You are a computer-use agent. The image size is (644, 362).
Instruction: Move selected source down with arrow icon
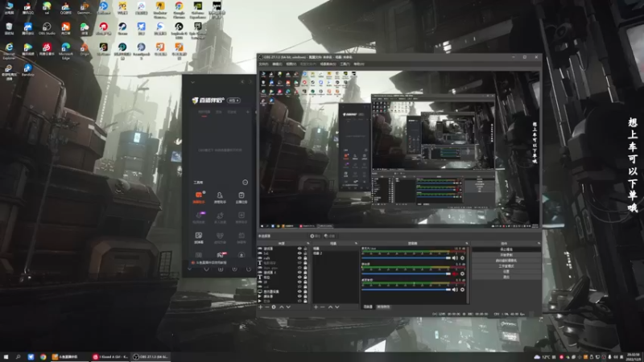(x=288, y=307)
